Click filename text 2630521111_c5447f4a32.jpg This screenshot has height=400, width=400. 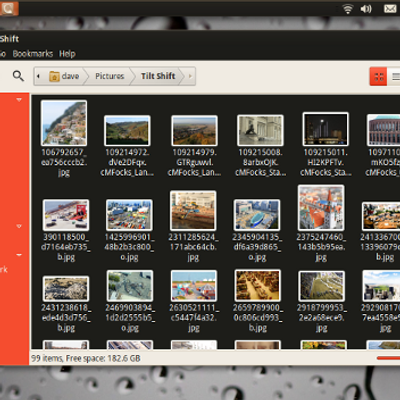[194, 318]
